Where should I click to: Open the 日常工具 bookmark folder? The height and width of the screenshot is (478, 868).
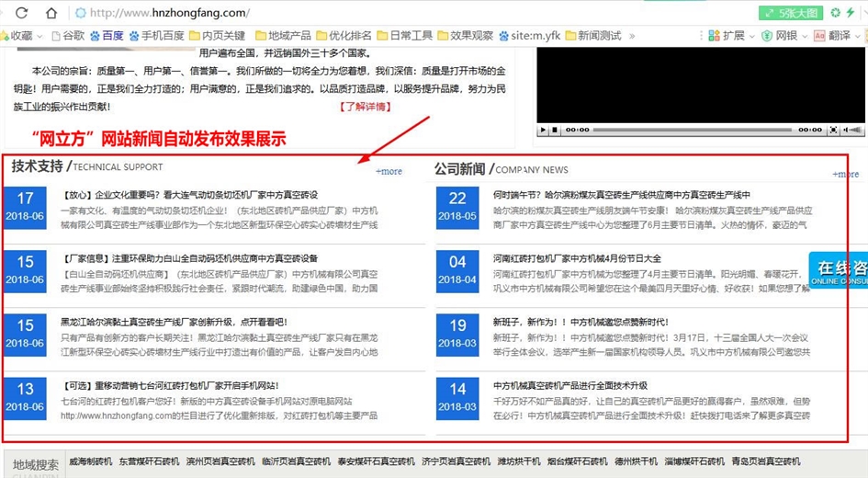click(405, 36)
